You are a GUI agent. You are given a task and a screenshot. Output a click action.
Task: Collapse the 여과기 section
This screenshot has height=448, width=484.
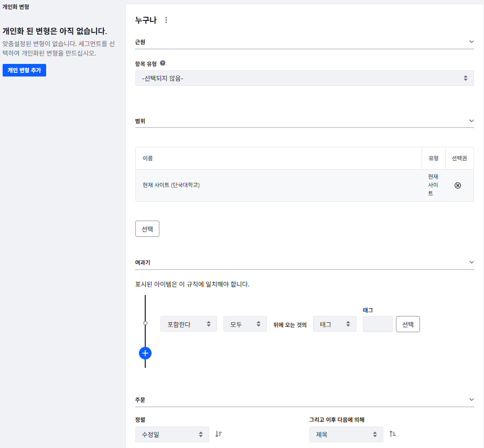[471, 262]
